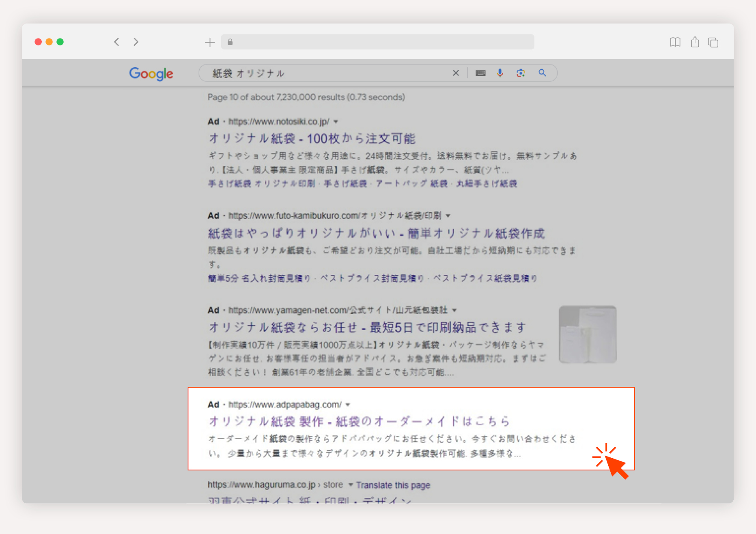This screenshot has height=534, width=756.
Task: Expand the haguruma.co.jp result dropdown arrow
Action: pos(351,485)
